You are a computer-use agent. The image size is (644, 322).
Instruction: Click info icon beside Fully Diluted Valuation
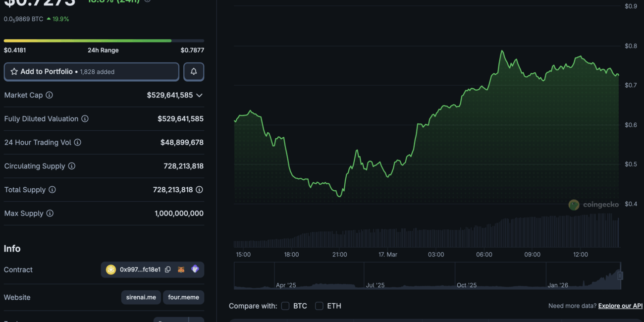click(85, 119)
